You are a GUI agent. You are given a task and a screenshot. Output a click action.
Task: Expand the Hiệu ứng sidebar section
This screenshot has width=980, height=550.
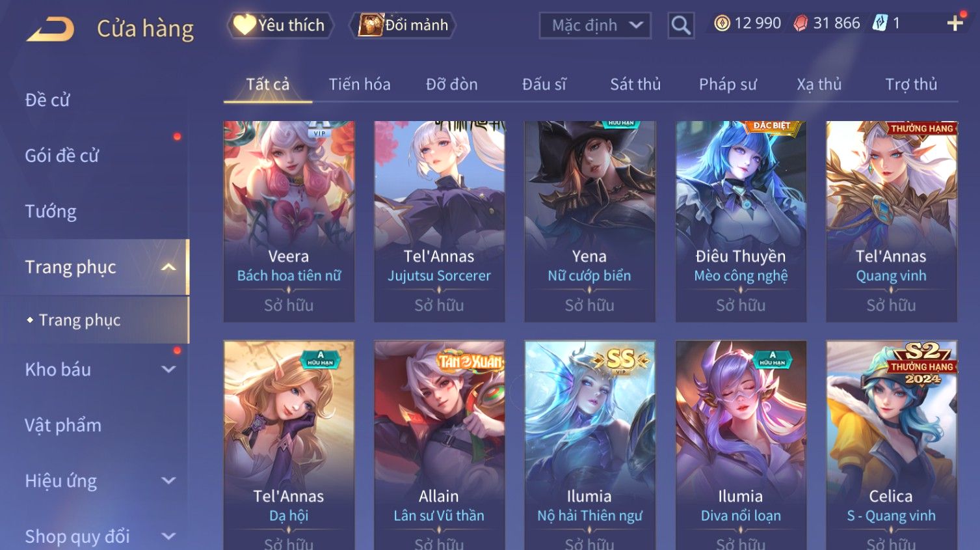[x=168, y=480]
